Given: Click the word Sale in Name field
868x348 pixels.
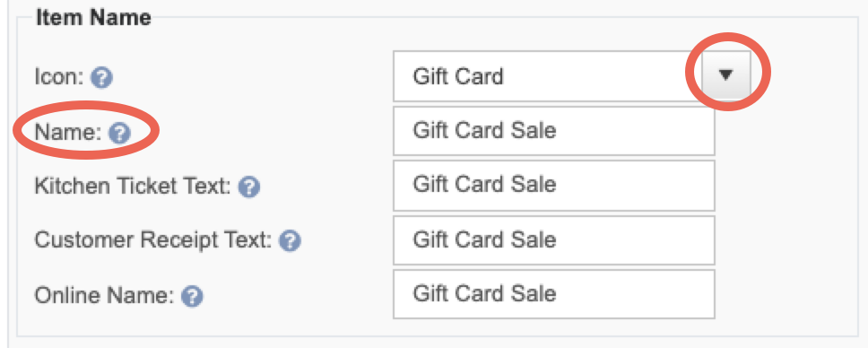Looking at the screenshot, I should 534,131.
